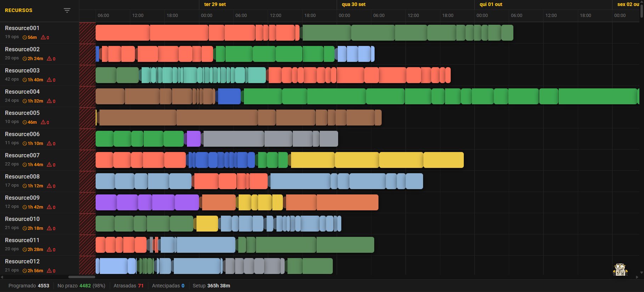Click the warning triangle for Resource009

pyautogui.click(x=49, y=207)
